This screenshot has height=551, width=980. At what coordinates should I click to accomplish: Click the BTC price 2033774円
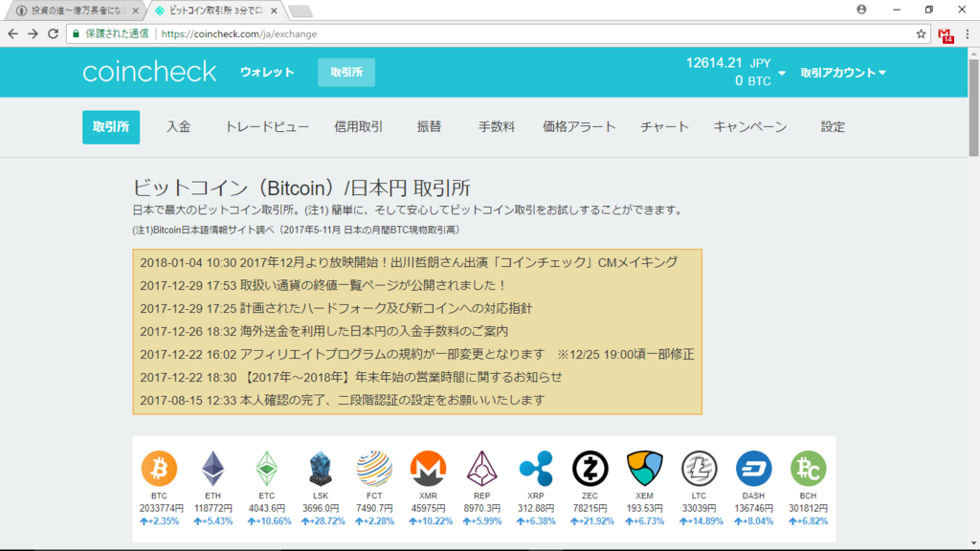pyautogui.click(x=161, y=509)
